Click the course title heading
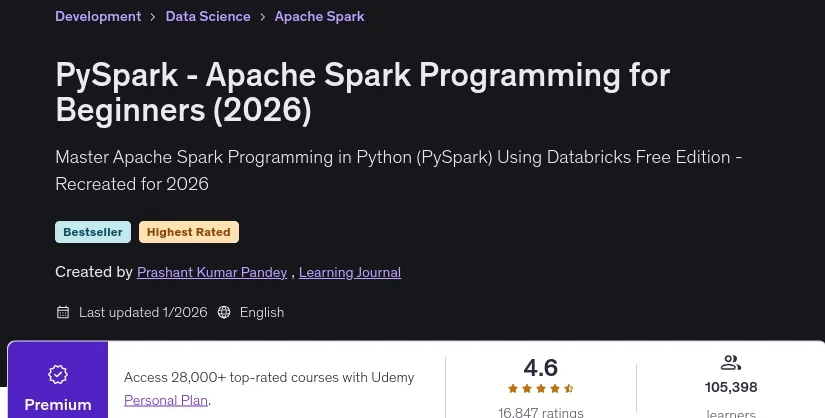 pyautogui.click(x=363, y=92)
